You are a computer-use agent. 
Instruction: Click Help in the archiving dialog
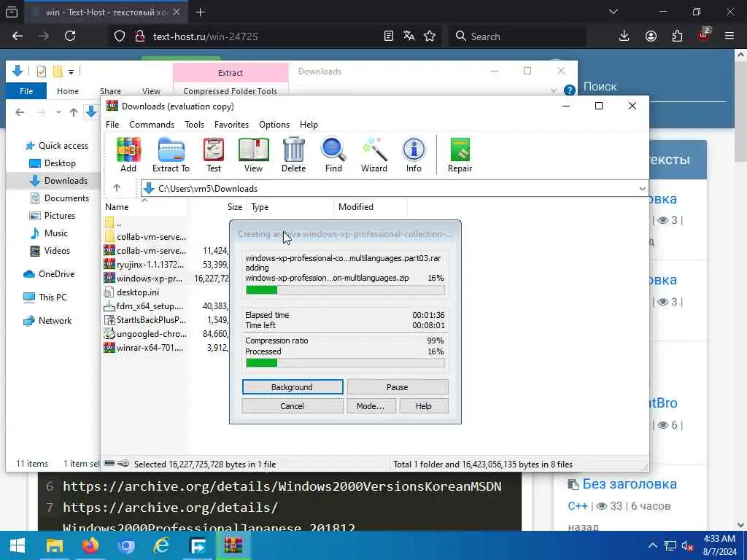pyautogui.click(x=424, y=405)
